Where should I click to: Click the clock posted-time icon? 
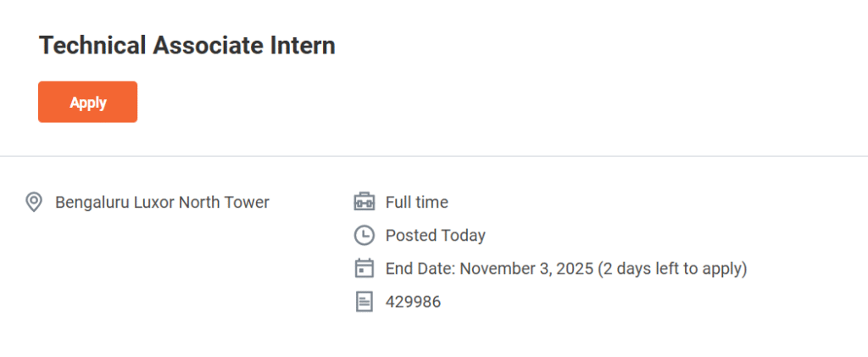(364, 235)
